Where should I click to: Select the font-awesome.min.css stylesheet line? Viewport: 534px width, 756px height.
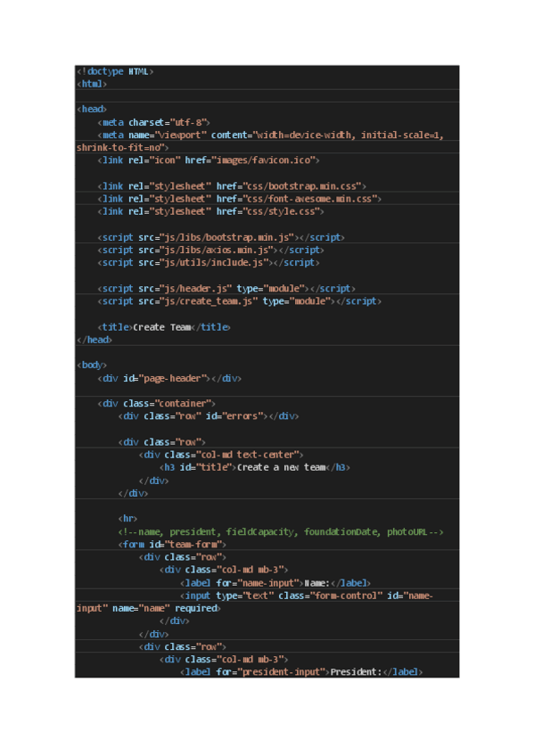(x=240, y=199)
